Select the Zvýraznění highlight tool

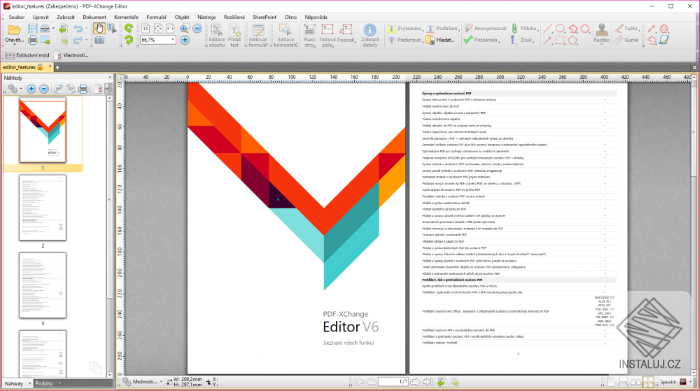(404, 29)
